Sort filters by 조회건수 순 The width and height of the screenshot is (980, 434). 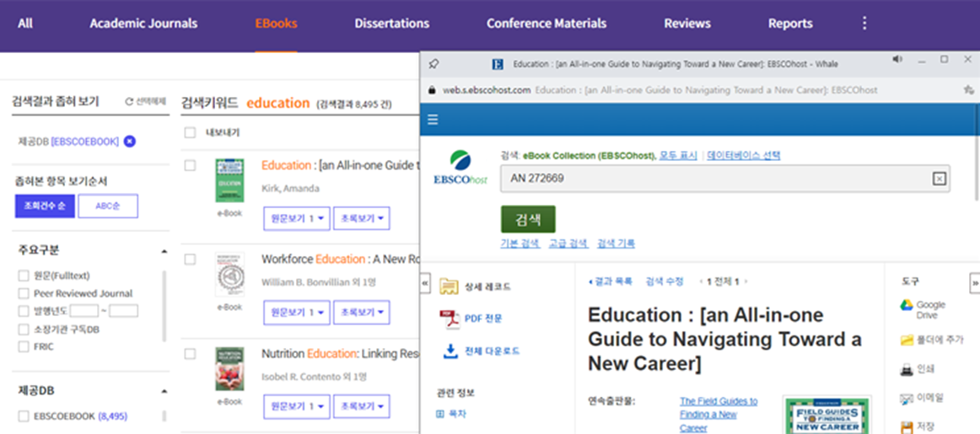(45, 206)
